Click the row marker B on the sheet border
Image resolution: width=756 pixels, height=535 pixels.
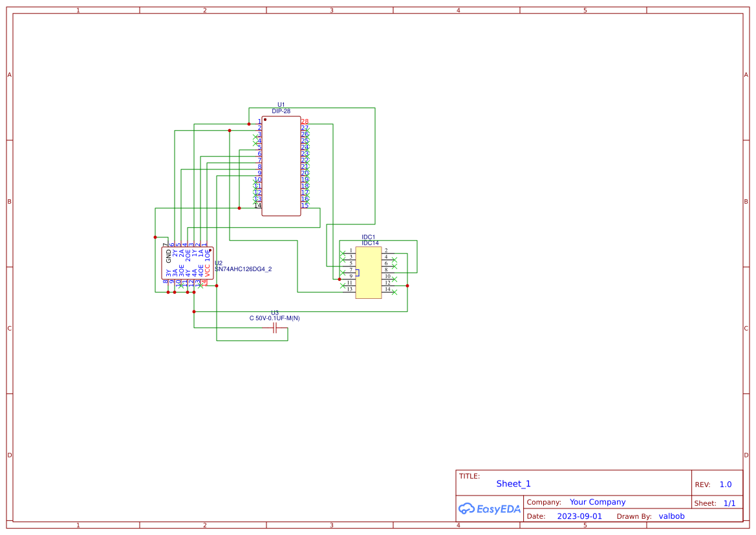pos(8,201)
